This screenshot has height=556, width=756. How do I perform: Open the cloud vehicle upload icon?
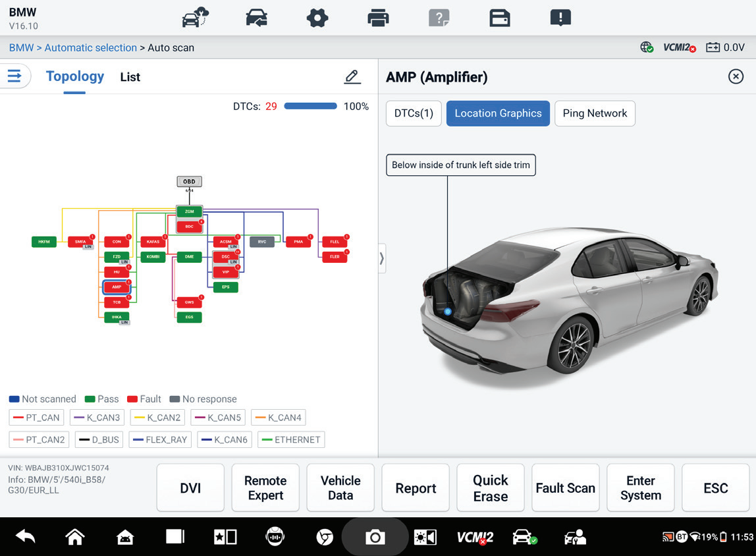pyautogui.click(x=196, y=18)
